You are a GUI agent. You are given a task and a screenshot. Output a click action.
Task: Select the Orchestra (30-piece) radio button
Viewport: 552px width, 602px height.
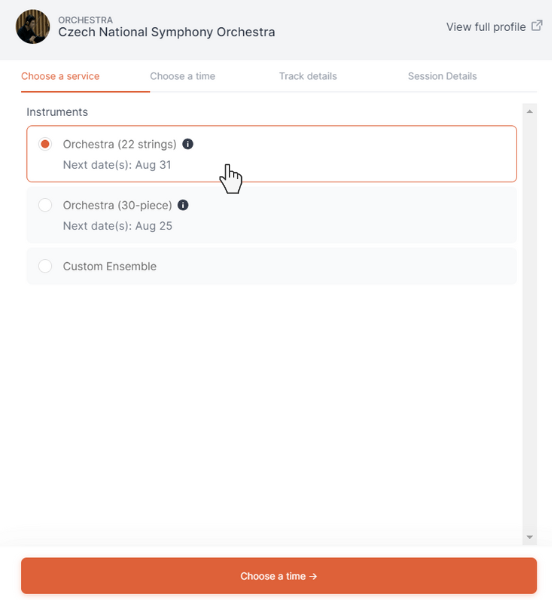pos(45,205)
